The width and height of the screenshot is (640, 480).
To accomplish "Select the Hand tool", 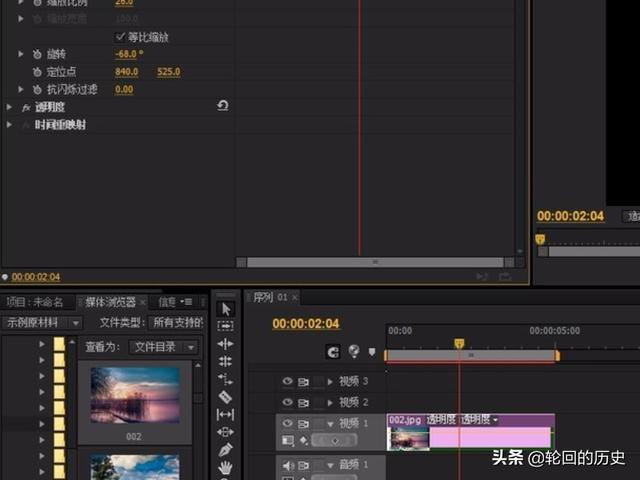I will click(225, 467).
